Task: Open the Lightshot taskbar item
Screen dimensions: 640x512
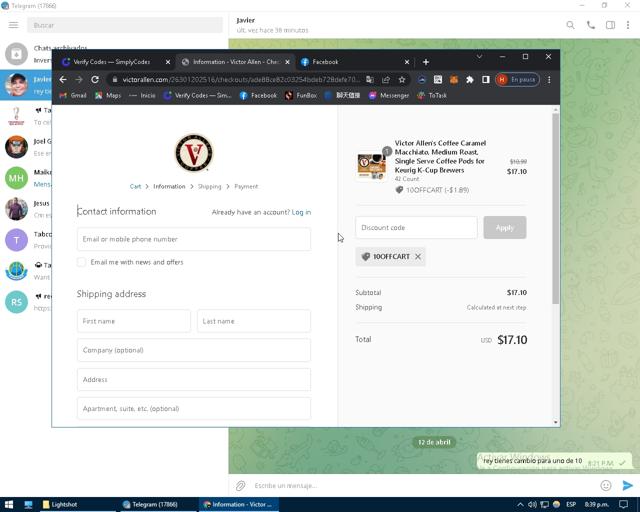Action: pyautogui.click(x=78, y=505)
